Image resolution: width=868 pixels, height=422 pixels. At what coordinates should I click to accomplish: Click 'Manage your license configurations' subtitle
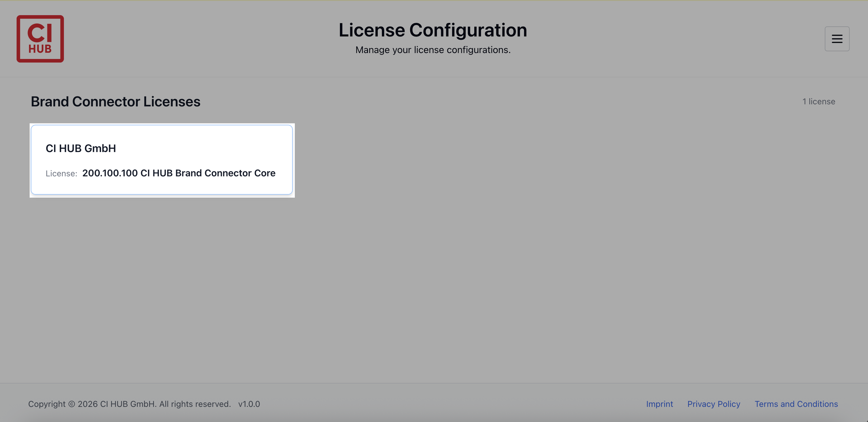pos(433,50)
